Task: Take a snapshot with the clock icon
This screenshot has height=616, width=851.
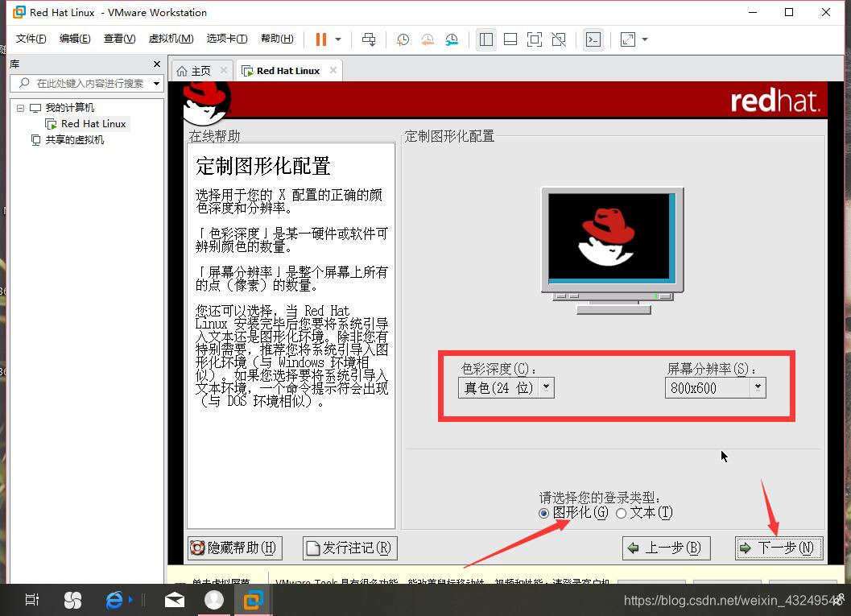Action: pos(403,39)
